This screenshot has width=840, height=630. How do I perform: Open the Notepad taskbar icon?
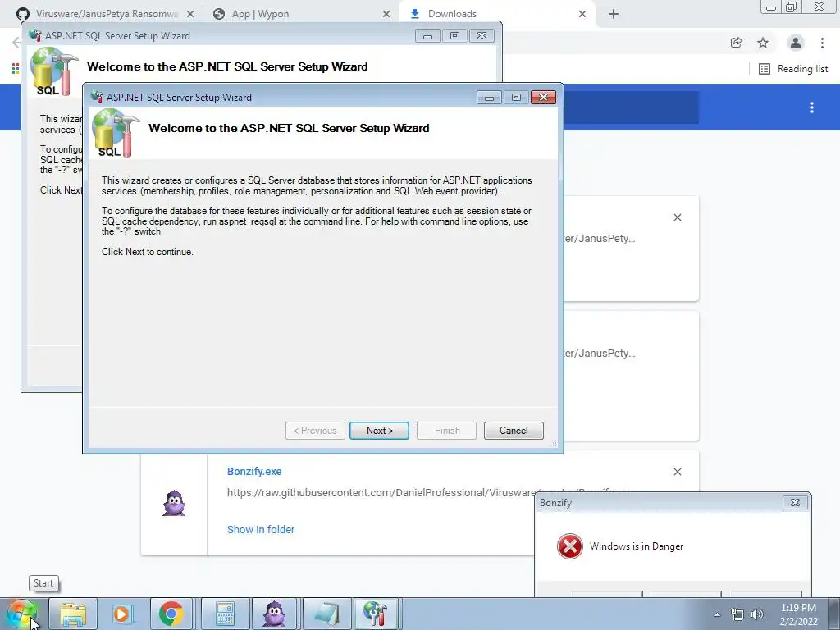pos(326,614)
